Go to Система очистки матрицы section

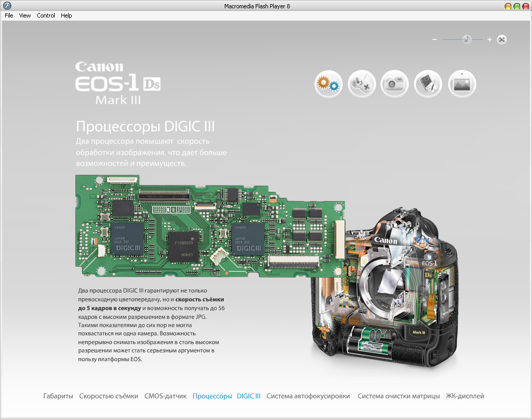tap(398, 396)
